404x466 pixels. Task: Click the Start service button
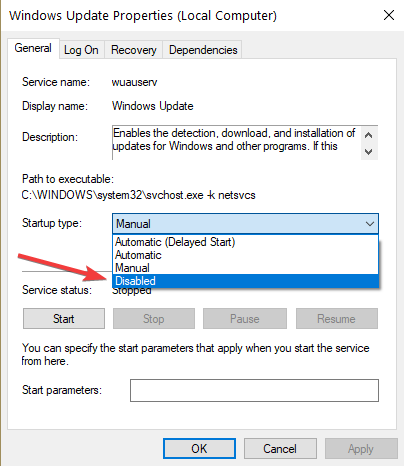coord(64,319)
